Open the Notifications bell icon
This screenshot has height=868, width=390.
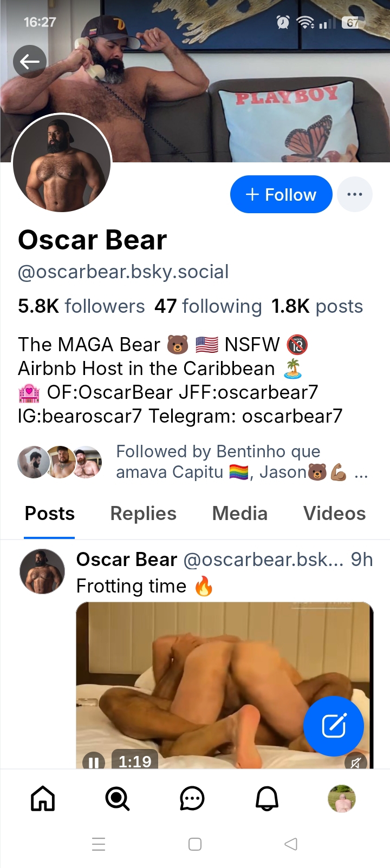click(266, 798)
